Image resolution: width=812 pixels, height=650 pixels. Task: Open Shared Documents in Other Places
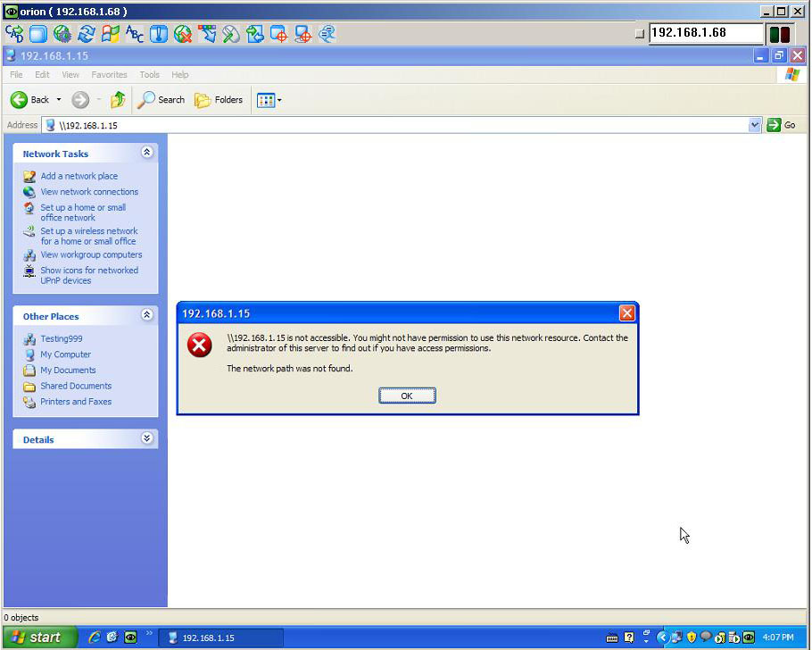tap(76, 386)
